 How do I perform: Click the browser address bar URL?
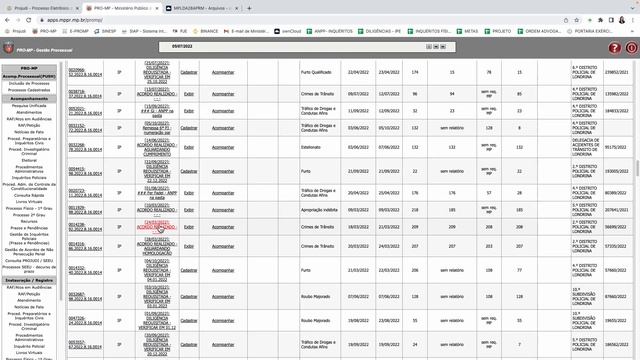(75, 20)
